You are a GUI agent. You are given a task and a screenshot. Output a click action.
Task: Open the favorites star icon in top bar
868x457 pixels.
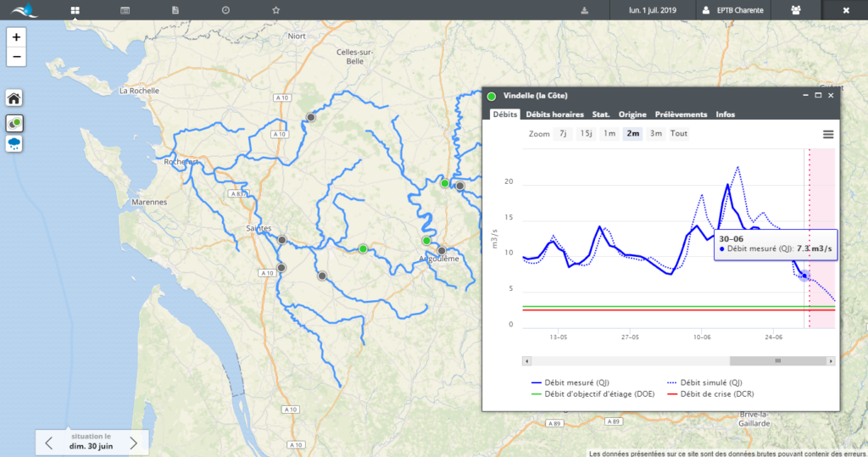[x=275, y=10]
